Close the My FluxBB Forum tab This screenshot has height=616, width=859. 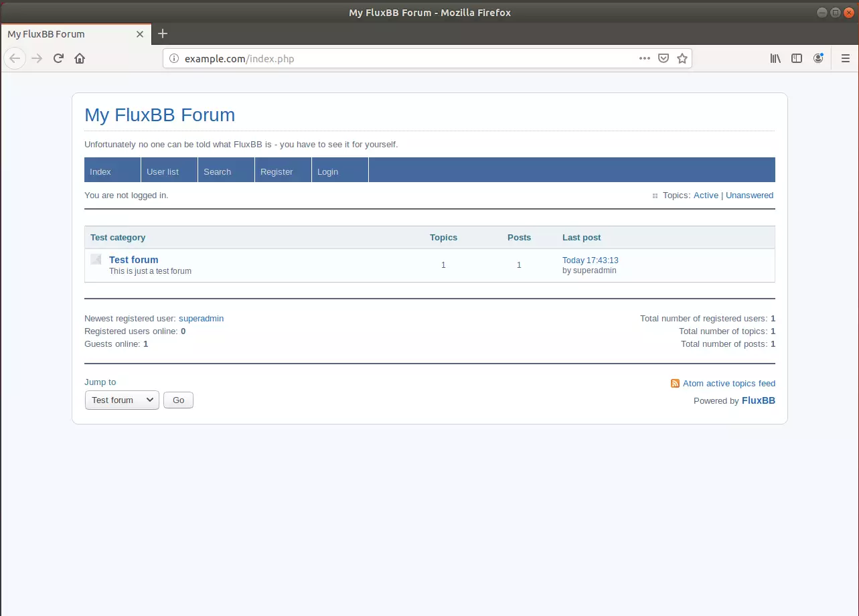140,34
